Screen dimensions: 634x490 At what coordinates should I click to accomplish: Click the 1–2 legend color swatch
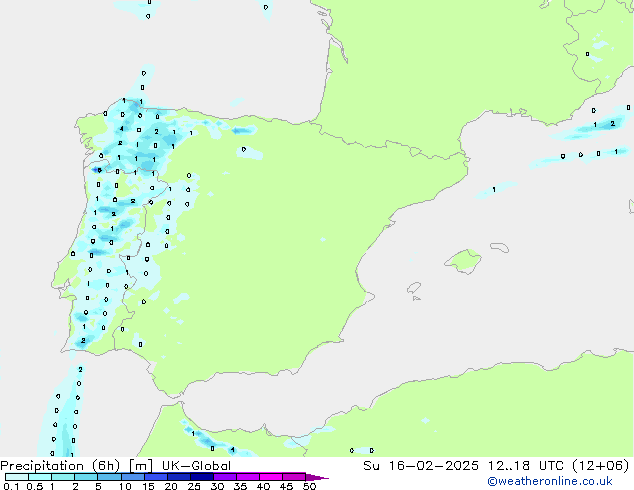[x=63, y=477]
